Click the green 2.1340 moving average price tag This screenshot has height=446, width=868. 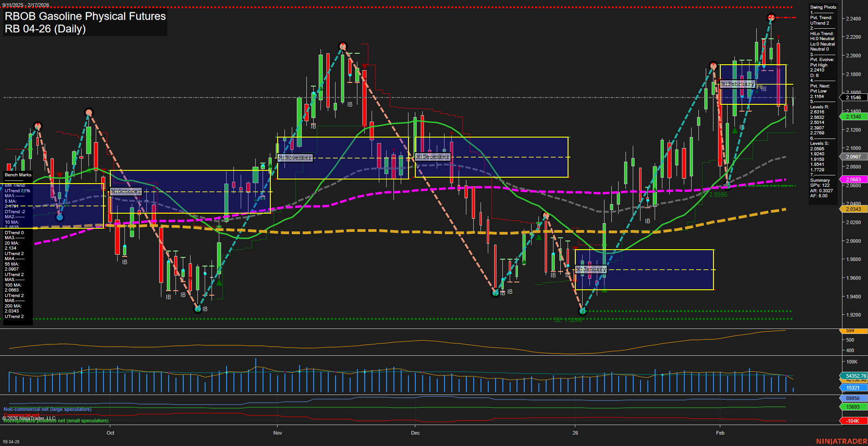[x=853, y=117]
